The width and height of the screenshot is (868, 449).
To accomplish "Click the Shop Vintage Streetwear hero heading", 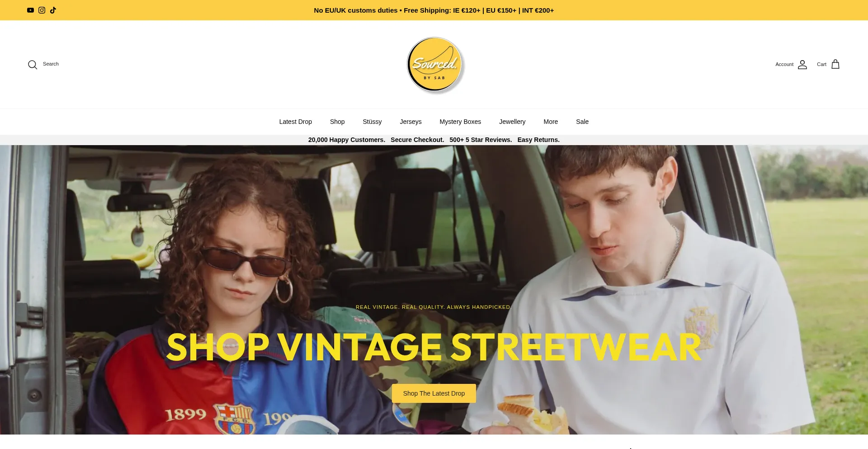I will pyautogui.click(x=434, y=347).
